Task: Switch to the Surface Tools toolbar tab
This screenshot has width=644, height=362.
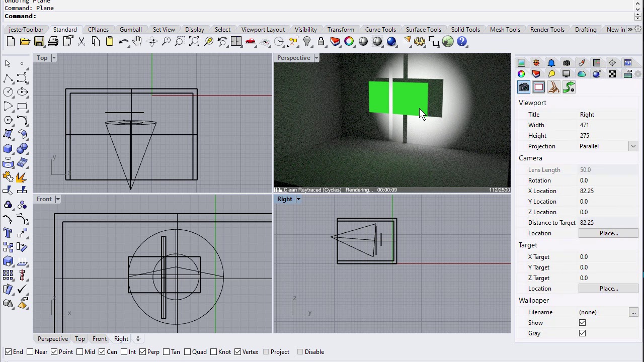Action: pyautogui.click(x=423, y=30)
